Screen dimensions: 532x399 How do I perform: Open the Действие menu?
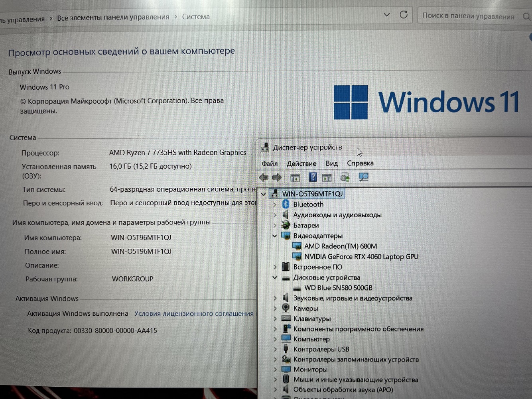coord(301,163)
